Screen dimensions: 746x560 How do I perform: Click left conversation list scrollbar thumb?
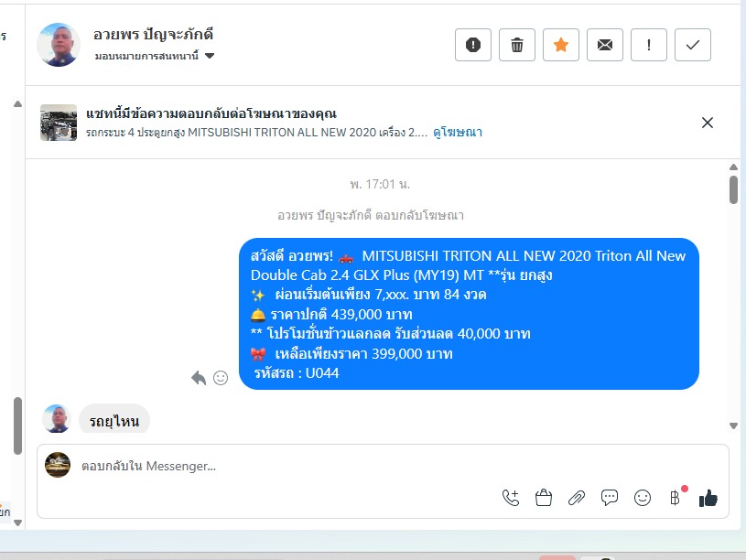17,425
